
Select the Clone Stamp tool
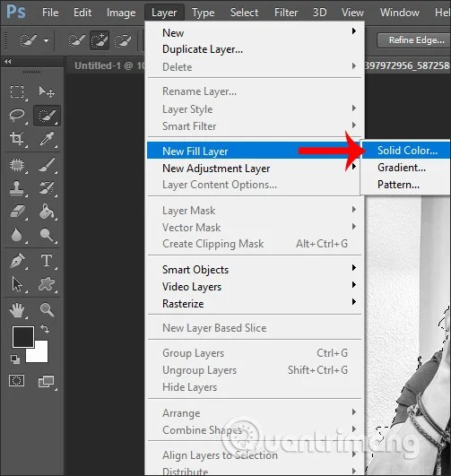click(x=17, y=188)
